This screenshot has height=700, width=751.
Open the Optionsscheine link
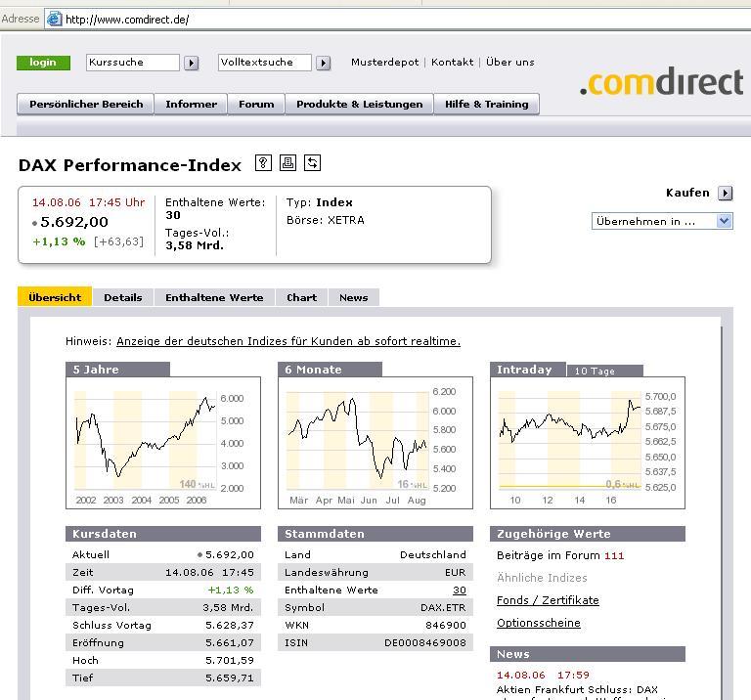tap(539, 623)
